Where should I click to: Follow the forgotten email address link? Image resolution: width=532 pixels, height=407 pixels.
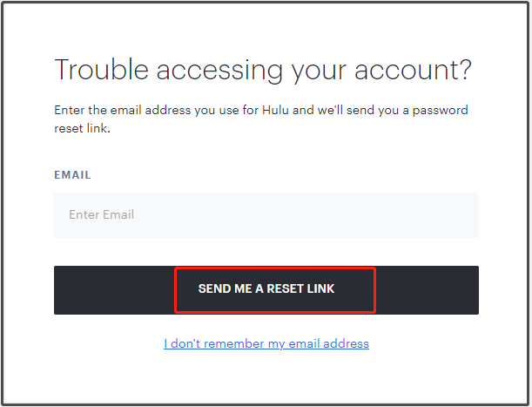click(x=266, y=343)
